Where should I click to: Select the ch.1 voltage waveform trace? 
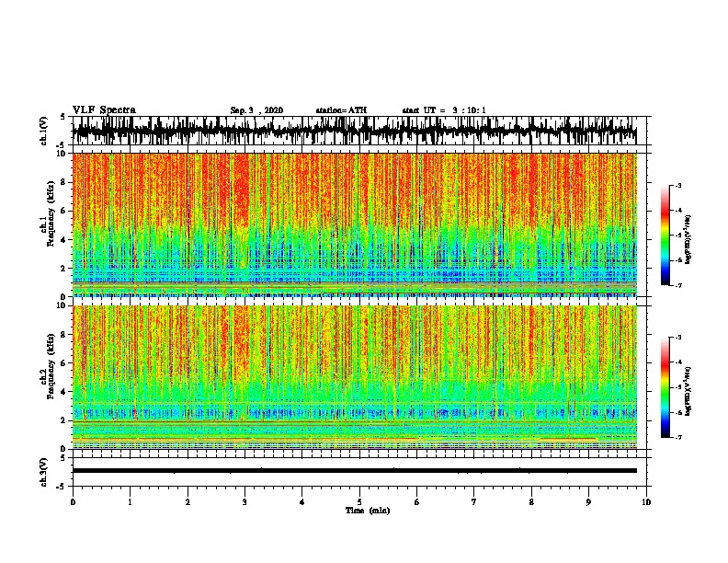click(354, 131)
